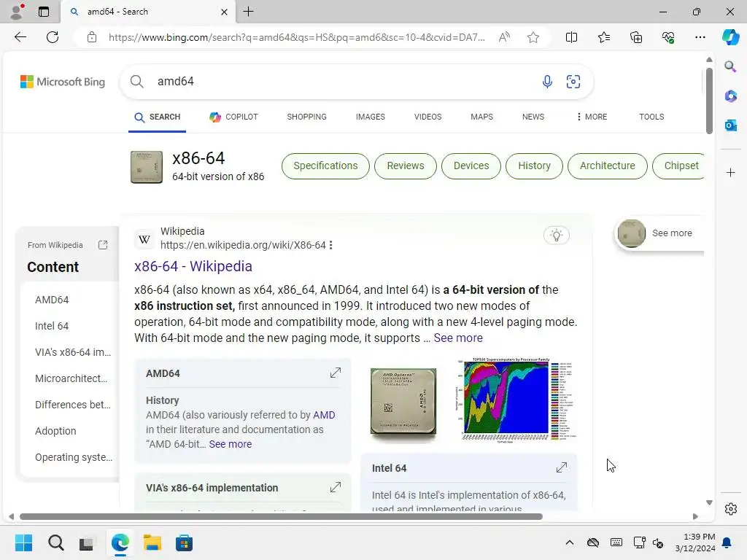This screenshot has width=747, height=560.
Task: Open Outlook sidebar icon
Action: tap(730, 125)
